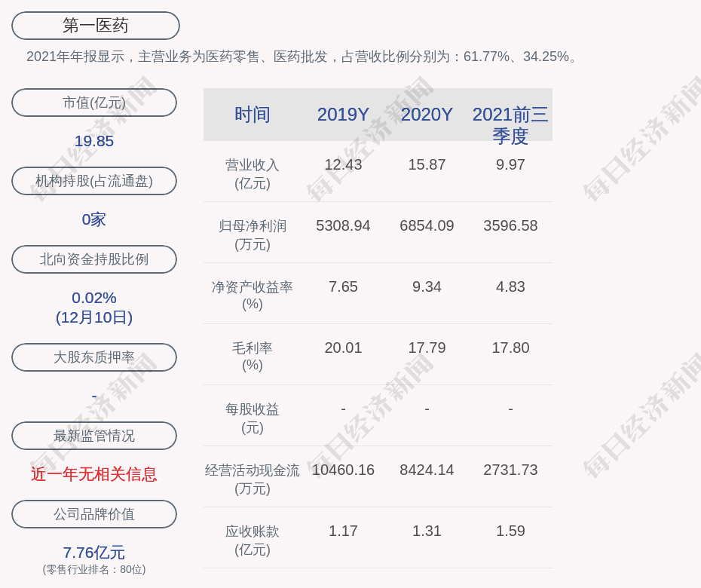Select the 19.85 market value figure
701x588 pixels.
click(x=94, y=141)
